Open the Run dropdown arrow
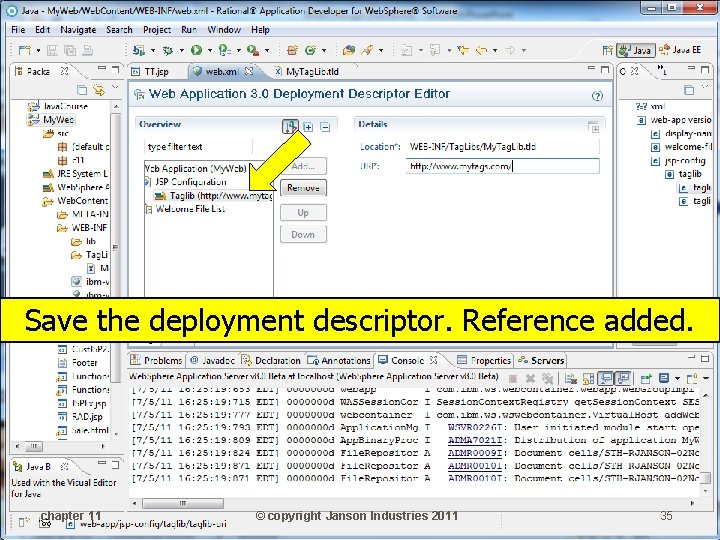Screen dimensions: 720x540 210,51
